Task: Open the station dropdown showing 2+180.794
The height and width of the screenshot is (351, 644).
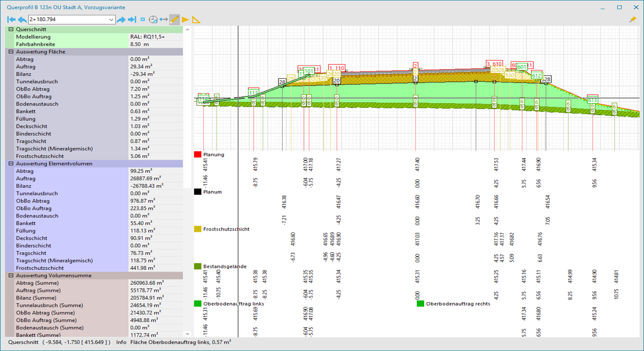Action: tap(112, 20)
